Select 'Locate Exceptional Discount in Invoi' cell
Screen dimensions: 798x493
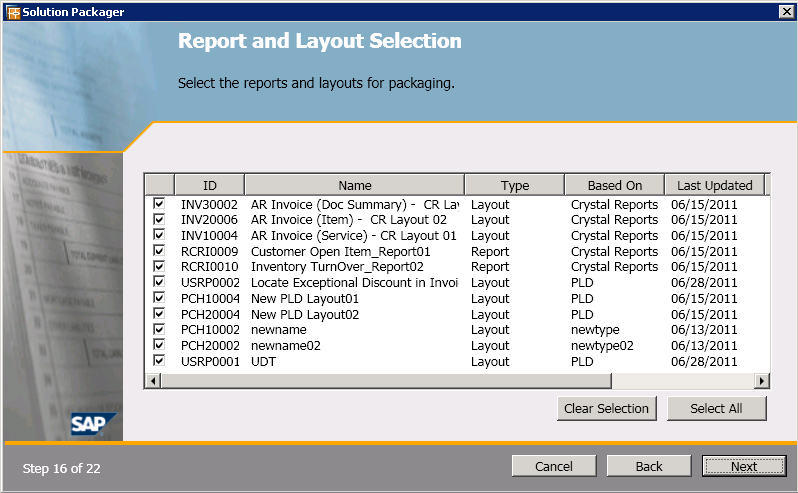click(x=355, y=282)
